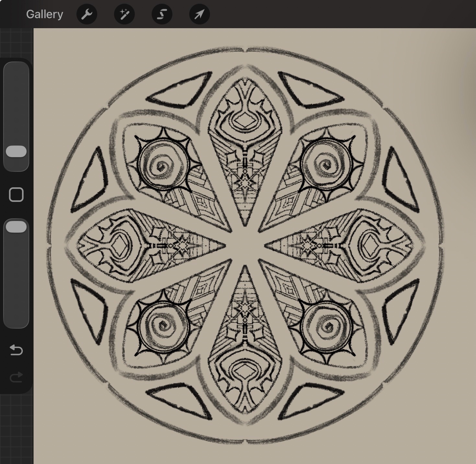Tap the diamond inside the left petal

coord(121,245)
